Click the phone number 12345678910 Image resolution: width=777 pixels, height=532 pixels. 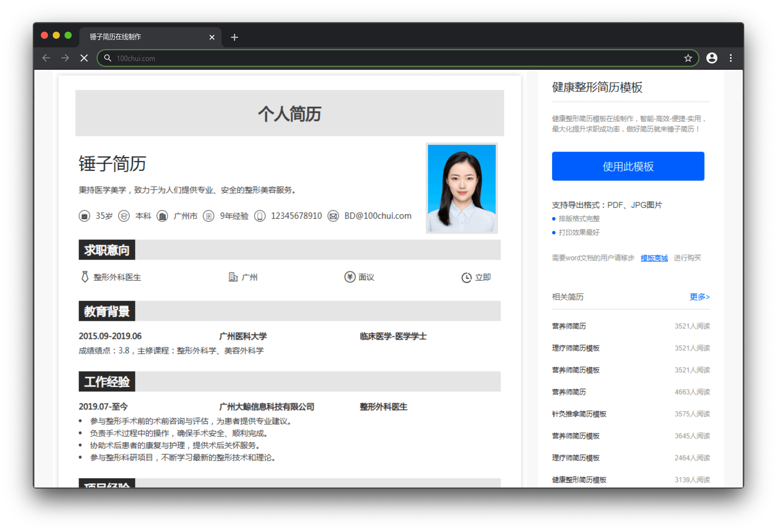click(x=296, y=216)
